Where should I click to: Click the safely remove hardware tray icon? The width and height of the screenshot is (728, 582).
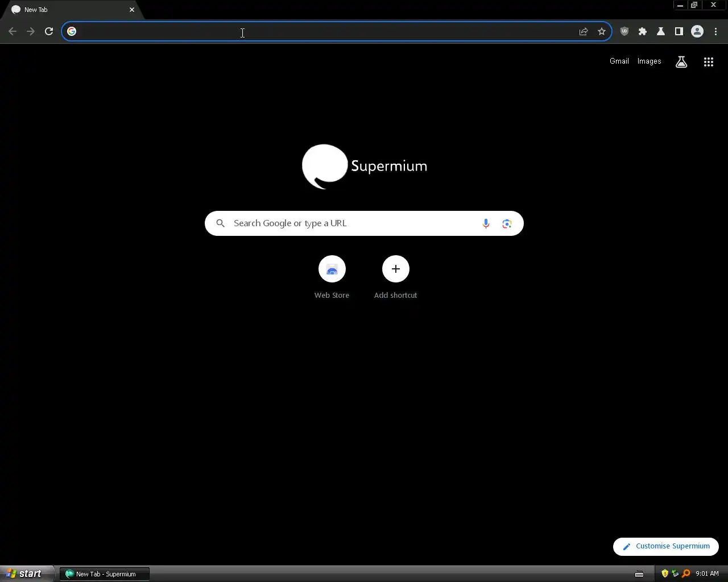pyautogui.click(x=675, y=573)
